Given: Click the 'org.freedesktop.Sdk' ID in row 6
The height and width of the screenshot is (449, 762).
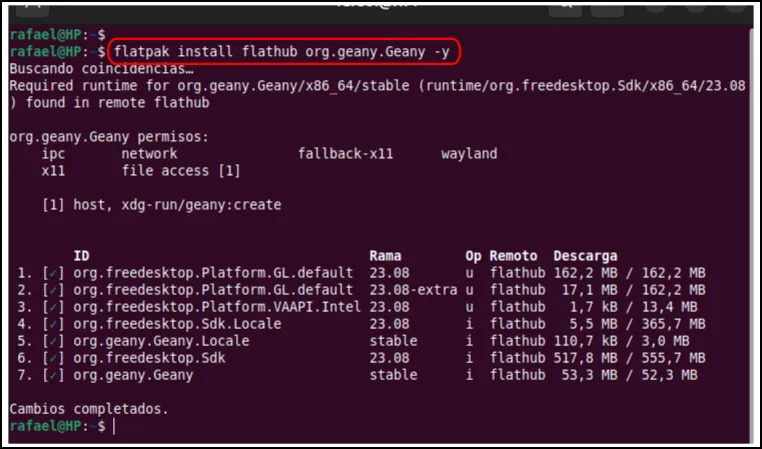Looking at the screenshot, I should click(149, 358).
